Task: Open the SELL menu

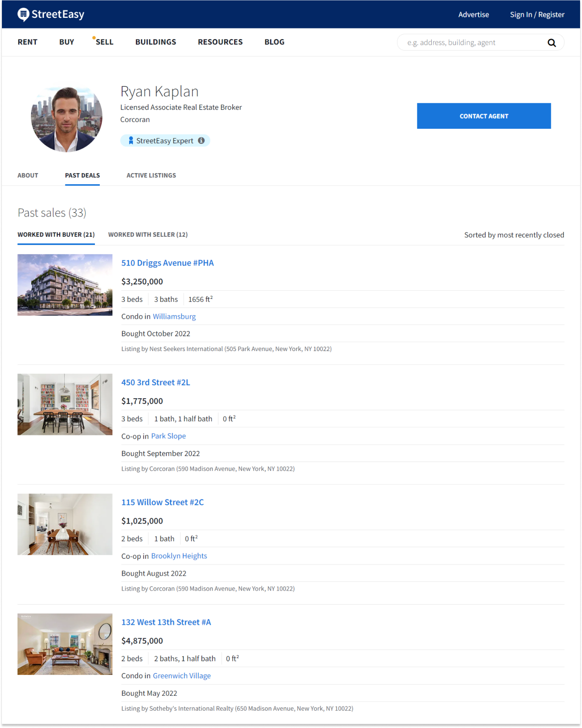Action: tap(105, 42)
